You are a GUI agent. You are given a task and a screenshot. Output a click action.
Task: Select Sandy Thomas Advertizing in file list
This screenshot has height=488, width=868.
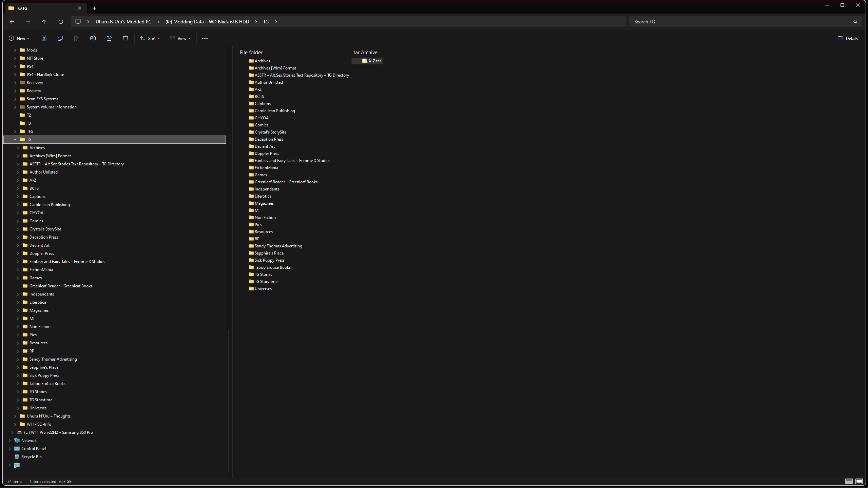tap(278, 246)
